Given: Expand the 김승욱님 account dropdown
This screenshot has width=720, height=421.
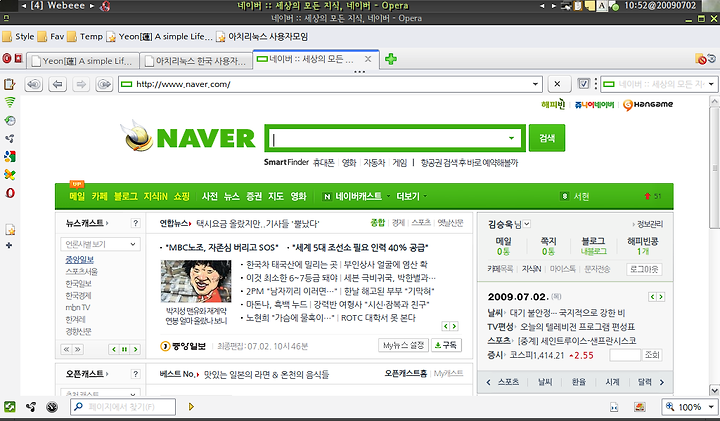Looking at the screenshot, I should 527,224.
